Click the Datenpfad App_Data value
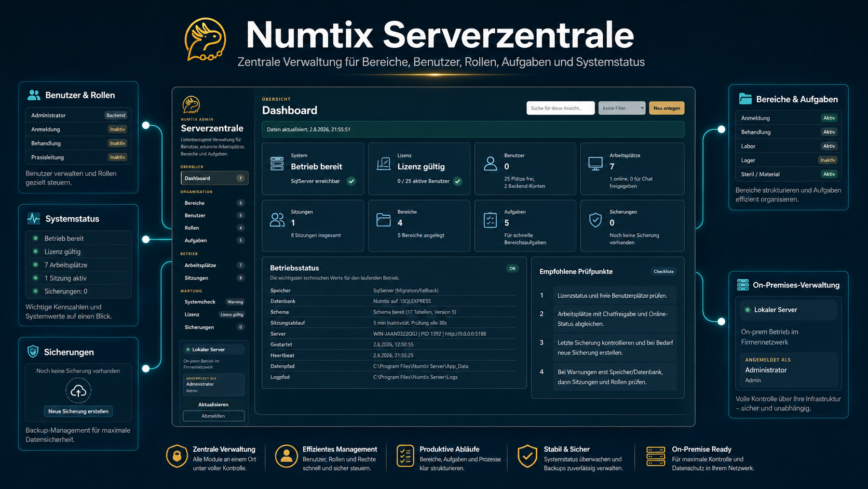 tap(421, 366)
